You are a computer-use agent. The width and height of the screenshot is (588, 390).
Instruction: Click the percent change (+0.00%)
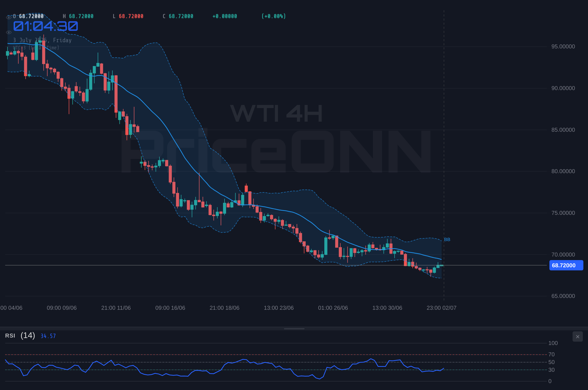pyautogui.click(x=274, y=16)
